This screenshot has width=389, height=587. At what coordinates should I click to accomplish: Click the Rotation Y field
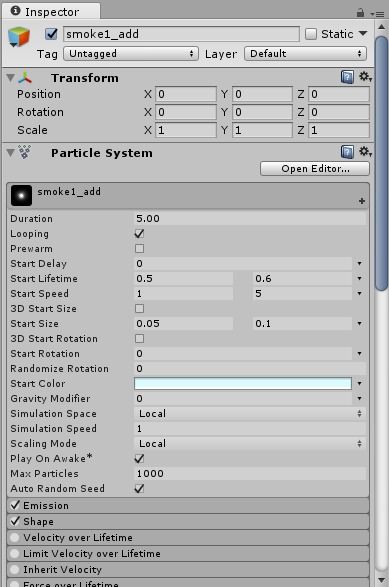[x=262, y=112]
